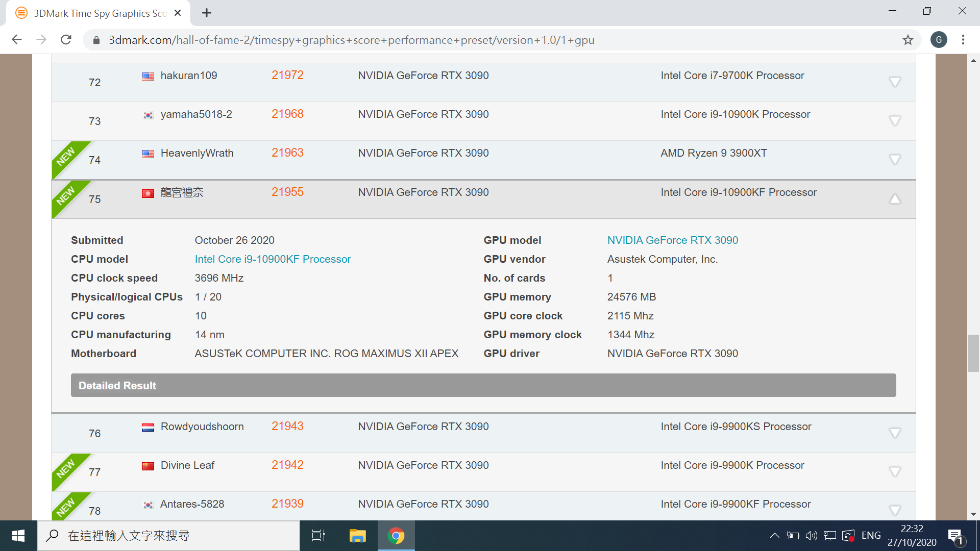Click the score 21943

[287, 426]
